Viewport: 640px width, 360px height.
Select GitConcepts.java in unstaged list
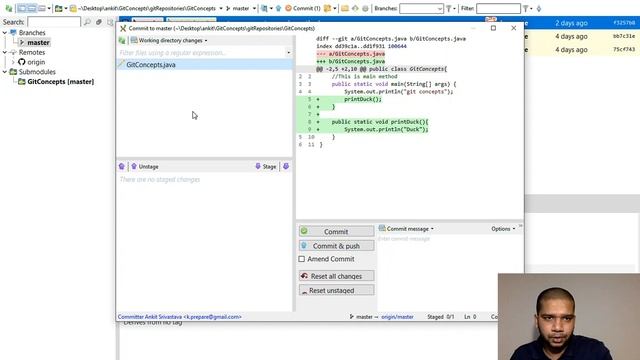point(204,64)
